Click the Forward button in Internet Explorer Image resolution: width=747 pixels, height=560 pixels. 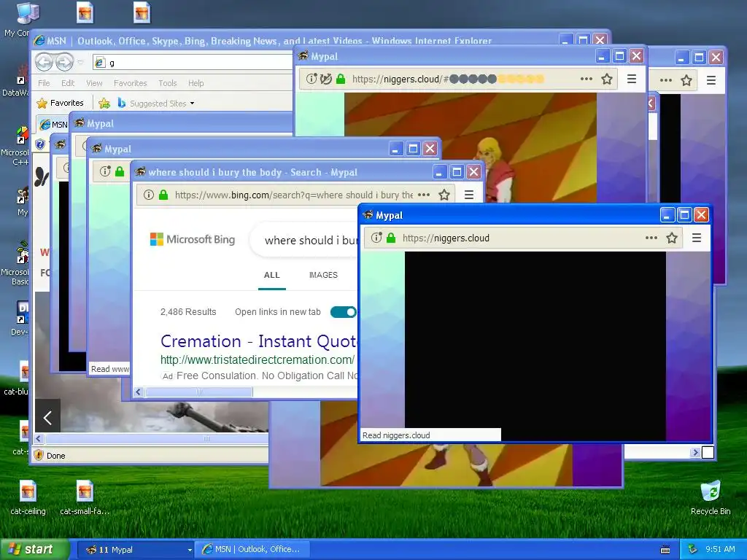tap(64, 62)
